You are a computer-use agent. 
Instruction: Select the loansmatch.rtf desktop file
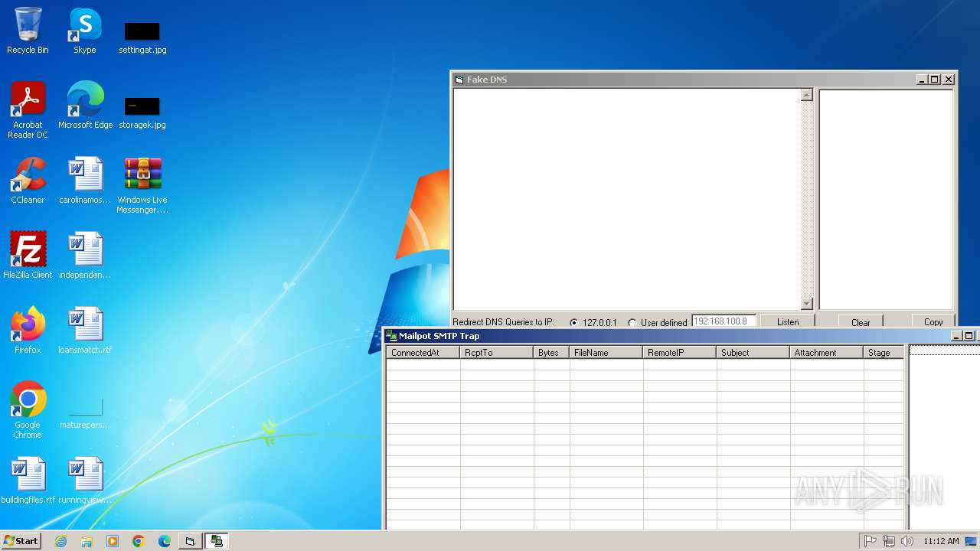click(85, 330)
